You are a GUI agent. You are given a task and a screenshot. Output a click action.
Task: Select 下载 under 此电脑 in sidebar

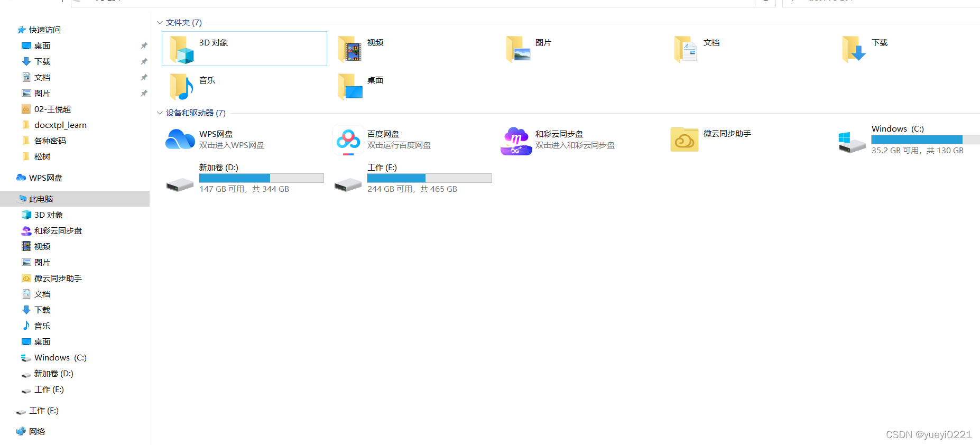point(42,310)
